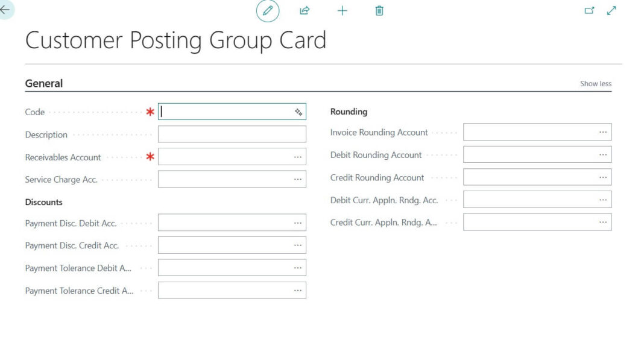
Task: Click the Discounts group heading
Action: tap(43, 202)
